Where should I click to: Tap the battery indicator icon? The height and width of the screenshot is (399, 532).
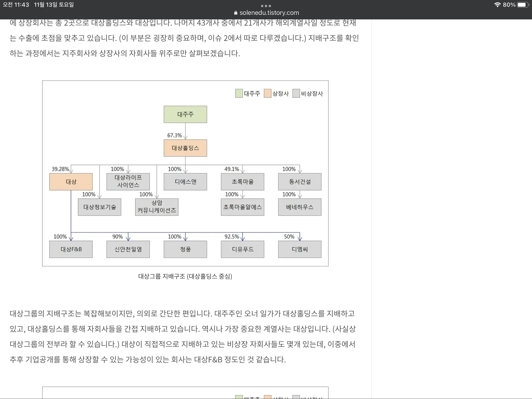(523, 5)
